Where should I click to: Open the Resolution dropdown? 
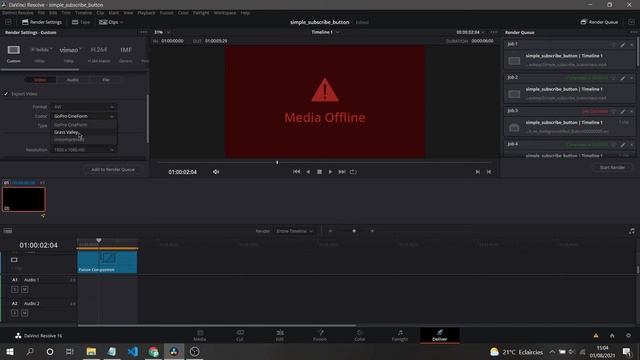point(83,150)
